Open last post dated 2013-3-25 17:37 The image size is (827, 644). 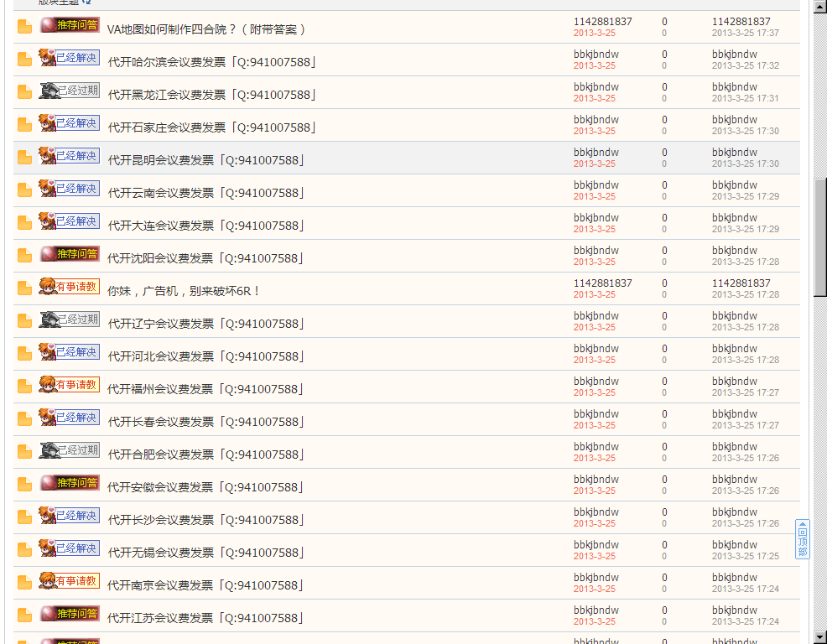click(x=746, y=33)
